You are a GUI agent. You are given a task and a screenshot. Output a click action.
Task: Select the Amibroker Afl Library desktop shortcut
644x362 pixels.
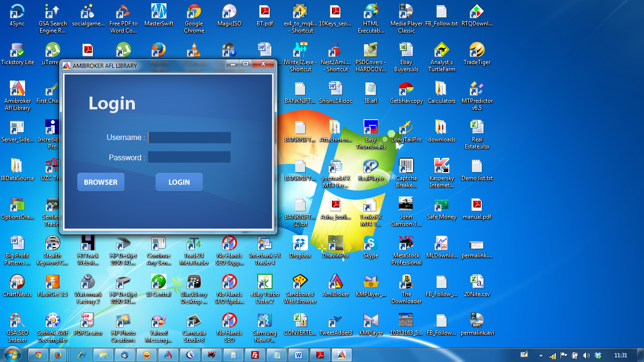pos(17,96)
